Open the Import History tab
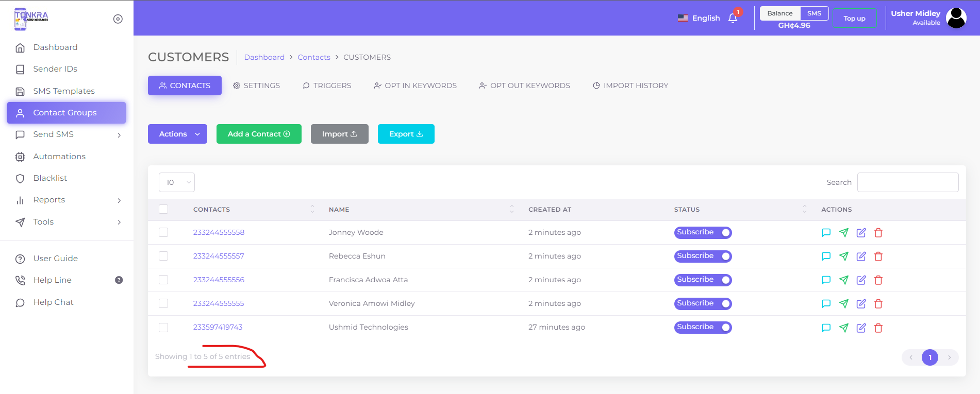980x394 pixels. click(630, 85)
